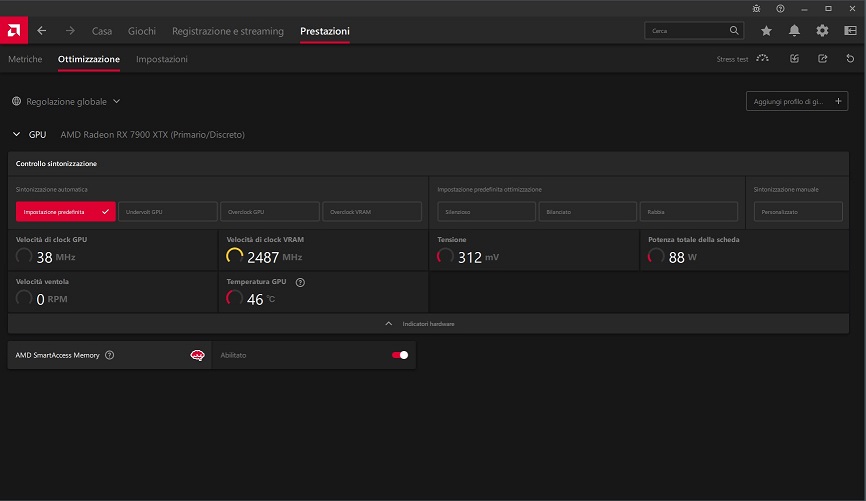Go back with the left arrow

(41, 31)
